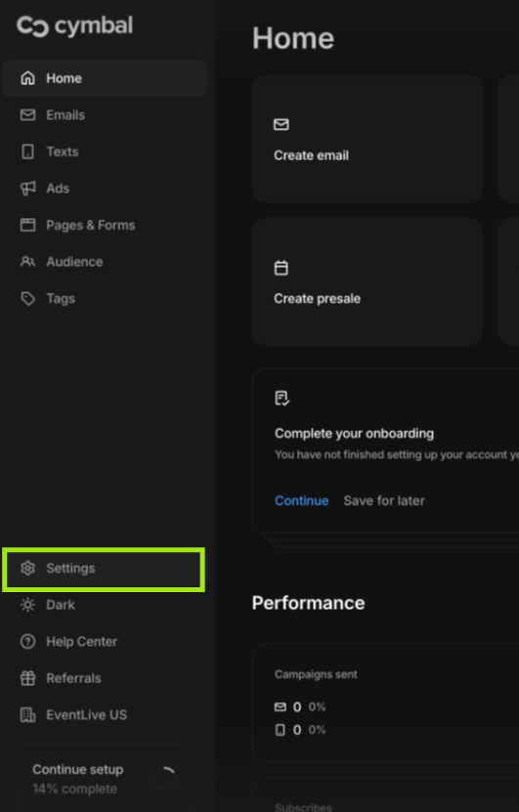
Task: Go to Home in sidebar
Action: click(106, 78)
